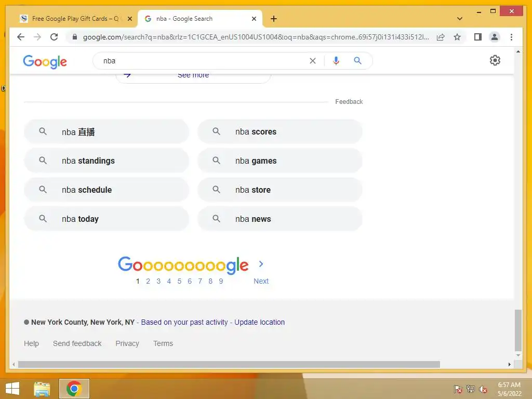The image size is (532, 399).
Task: Click the horizontal scrollbar thumb
Action: click(x=229, y=364)
